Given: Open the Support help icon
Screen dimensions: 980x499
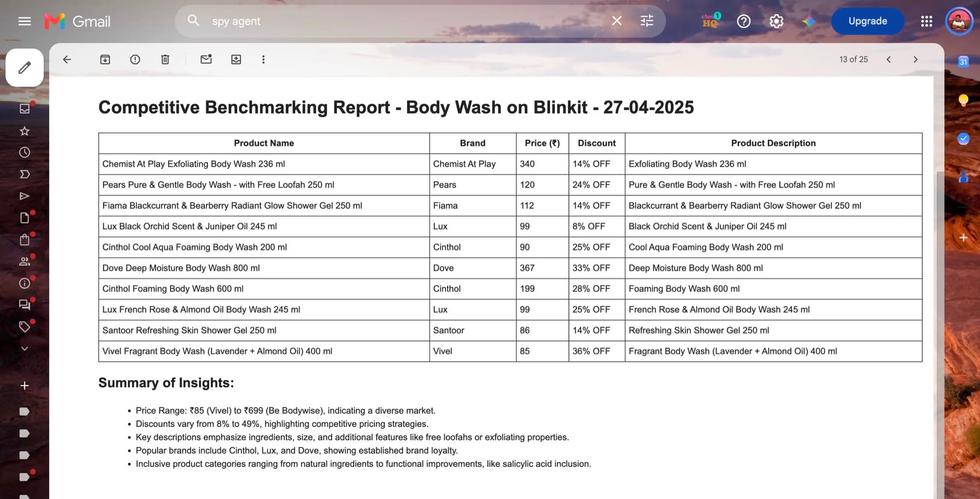Looking at the screenshot, I should 743,21.
